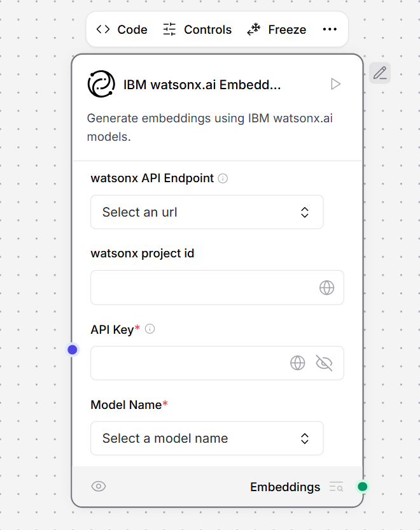Click the green Embeddings output port
The height and width of the screenshot is (530, 420).
coord(362,486)
